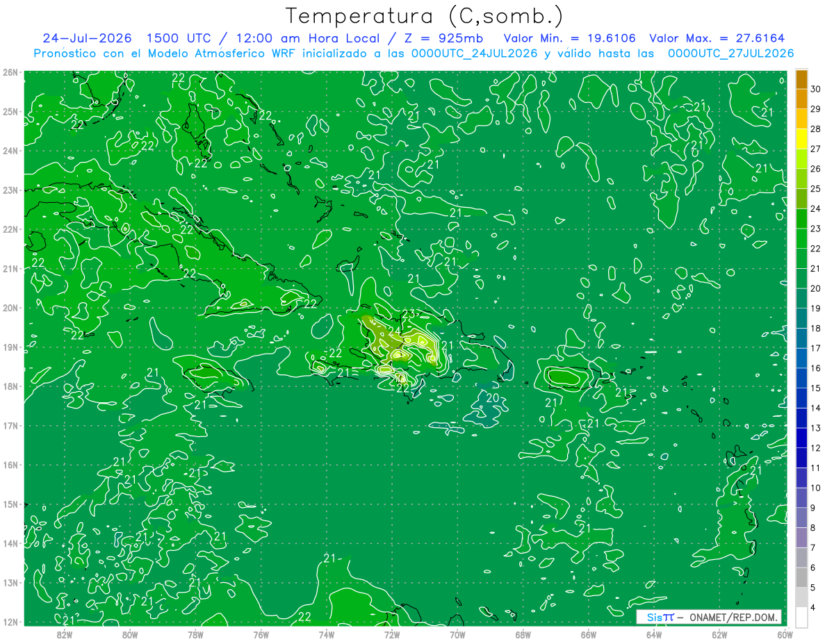Click the colorbar label "25"
834x644 pixels.
(815, 188)
